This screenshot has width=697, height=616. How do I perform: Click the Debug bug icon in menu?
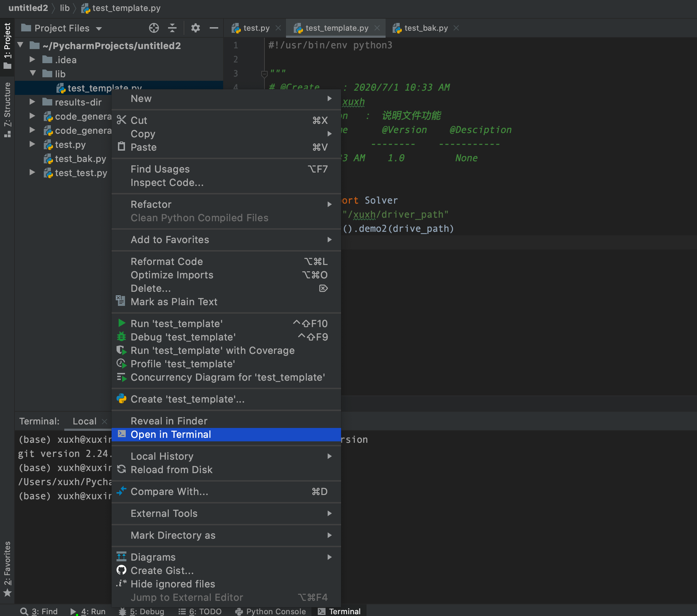point(121,337)
